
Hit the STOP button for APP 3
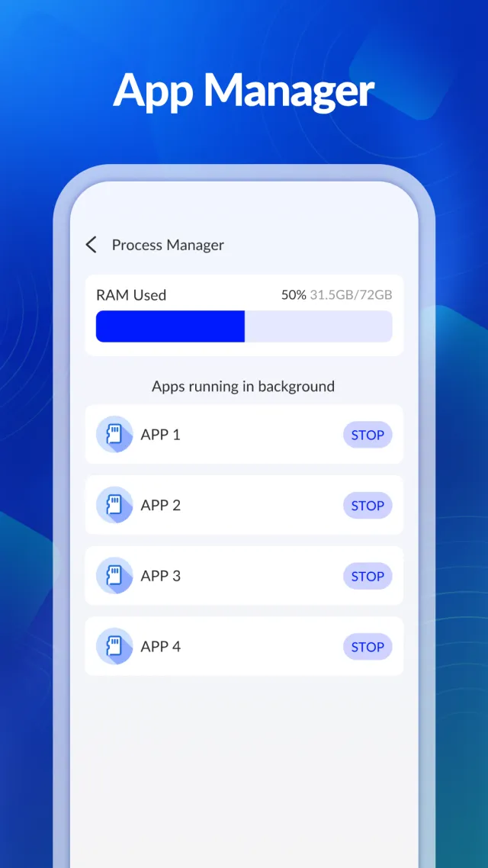pyautogui.click(x=368, y=577)
